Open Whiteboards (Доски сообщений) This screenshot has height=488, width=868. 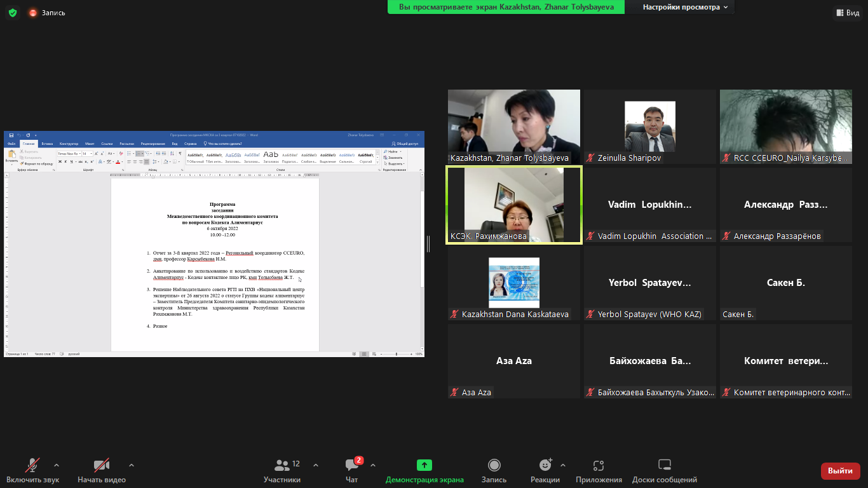click(664, 471)
